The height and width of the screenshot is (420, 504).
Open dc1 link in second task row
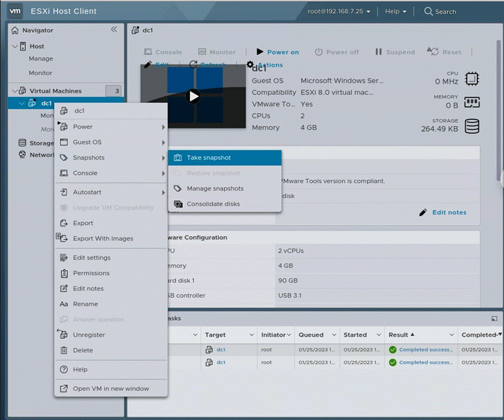(x=221, y=362)
